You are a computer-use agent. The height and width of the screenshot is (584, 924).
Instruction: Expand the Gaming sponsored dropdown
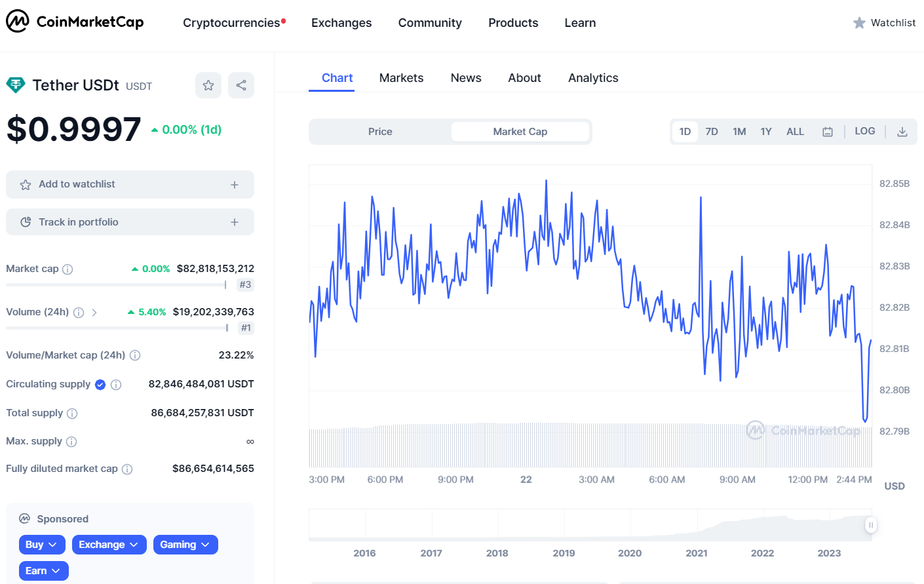pos(185,545)
